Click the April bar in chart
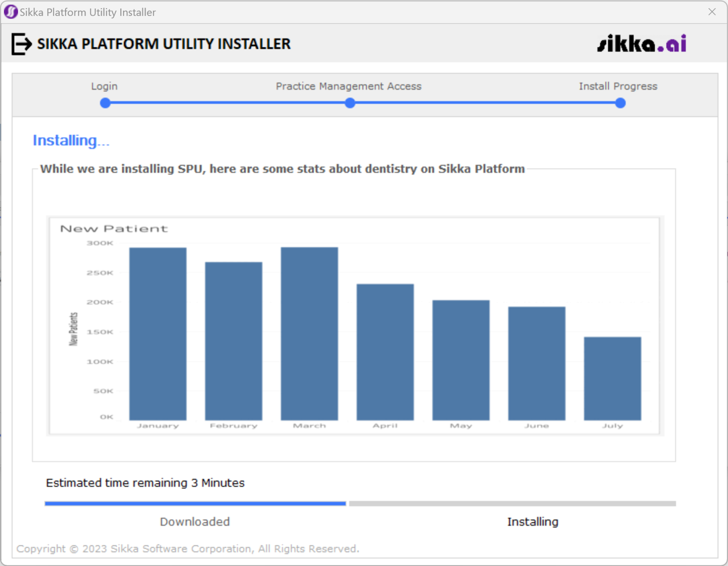Viewport: 728px width, 566px height. (x=385, y=352)
